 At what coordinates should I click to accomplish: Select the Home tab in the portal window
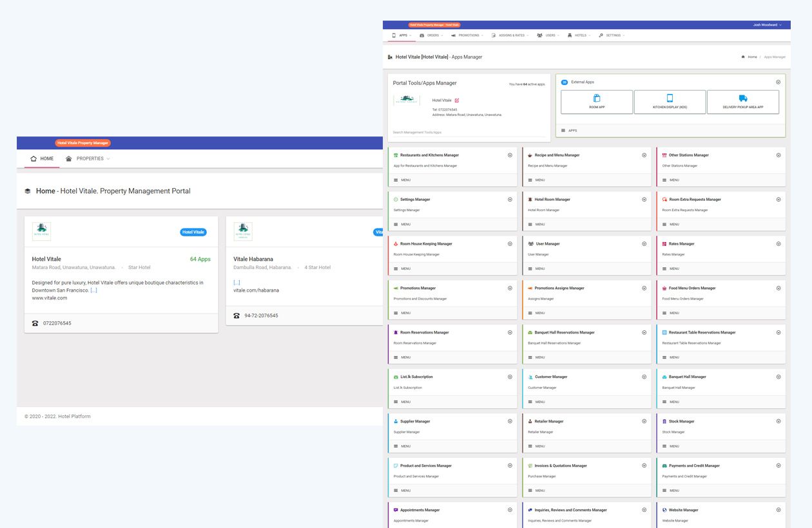point(42,158)
